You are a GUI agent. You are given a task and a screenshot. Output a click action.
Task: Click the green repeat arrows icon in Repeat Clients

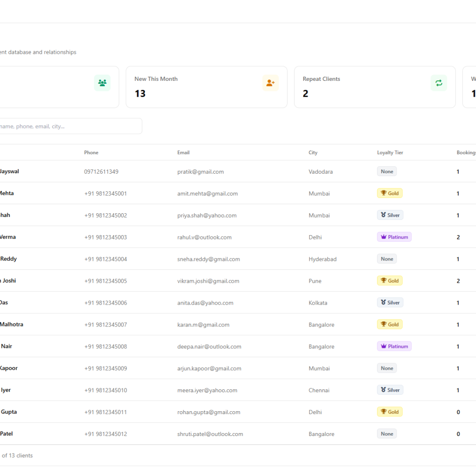(439, 82)
